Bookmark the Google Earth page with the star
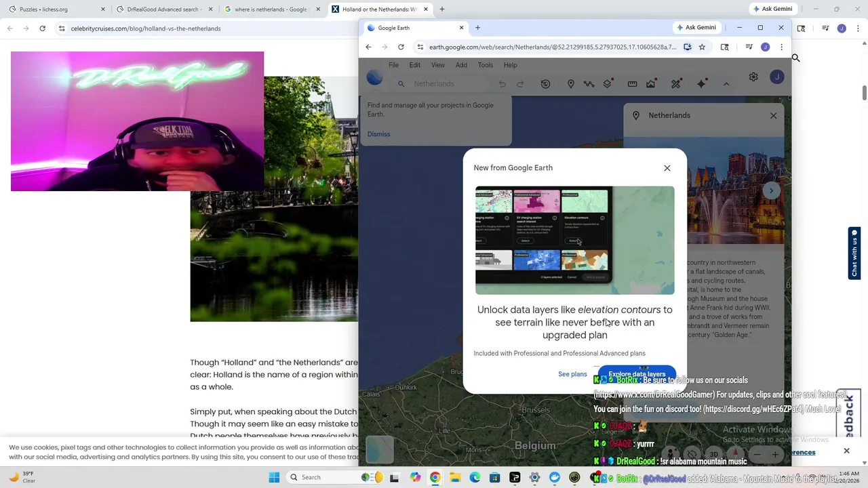The height and width of the screenshot is (488, 868). pos(702,47)
